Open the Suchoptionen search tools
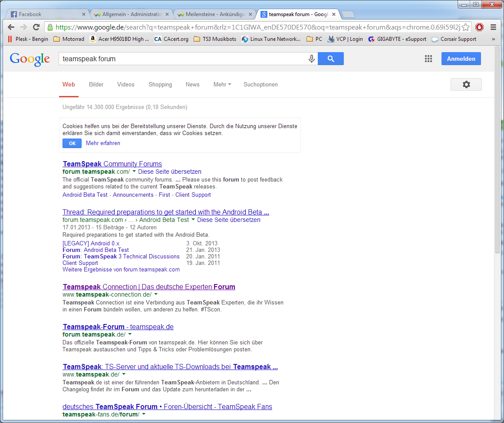 (260, 84)
